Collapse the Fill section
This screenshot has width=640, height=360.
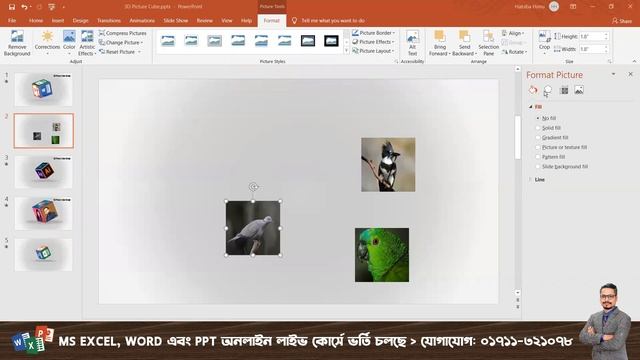(x=531, y=107)
